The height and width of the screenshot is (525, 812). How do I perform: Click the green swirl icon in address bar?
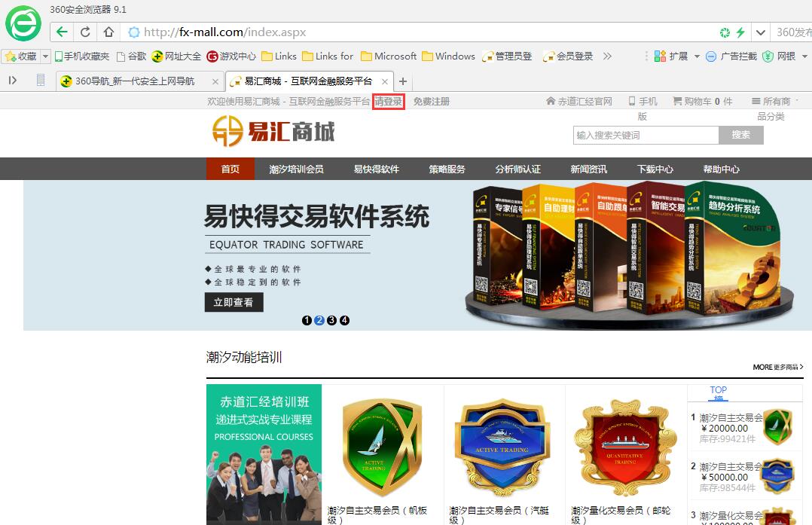click(725, 32)
